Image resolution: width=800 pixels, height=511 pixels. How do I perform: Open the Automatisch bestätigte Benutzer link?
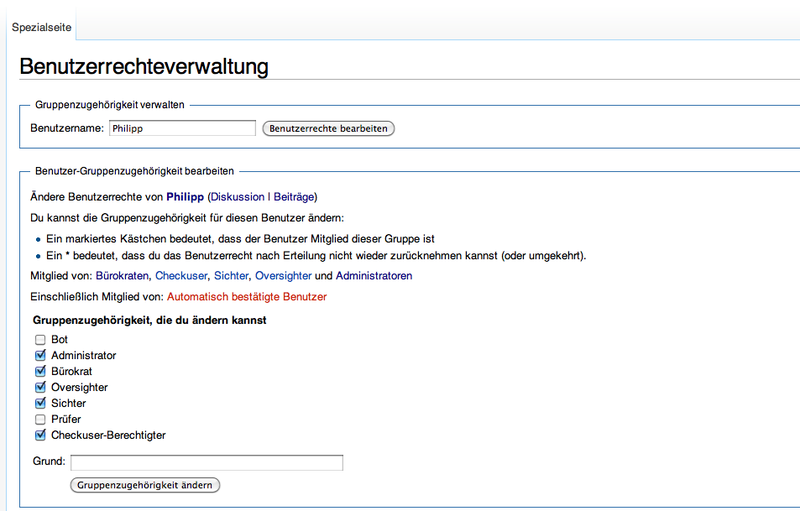click(246, 297)
